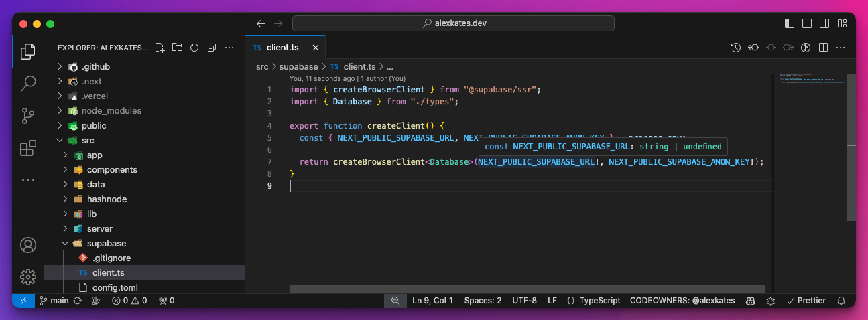The height and width of the screenshot is (320, 868).
Task: Open the .gitignore file
Action: point(144,258)
